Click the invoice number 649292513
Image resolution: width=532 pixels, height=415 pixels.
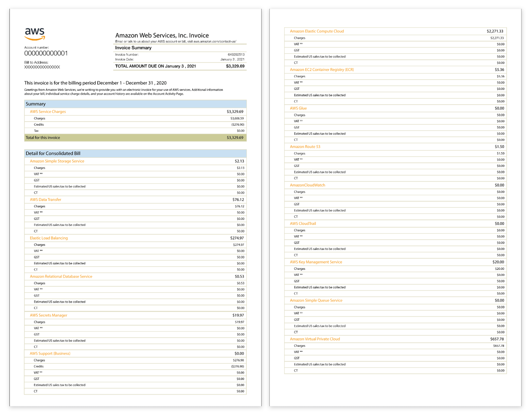tap(236, 55)
